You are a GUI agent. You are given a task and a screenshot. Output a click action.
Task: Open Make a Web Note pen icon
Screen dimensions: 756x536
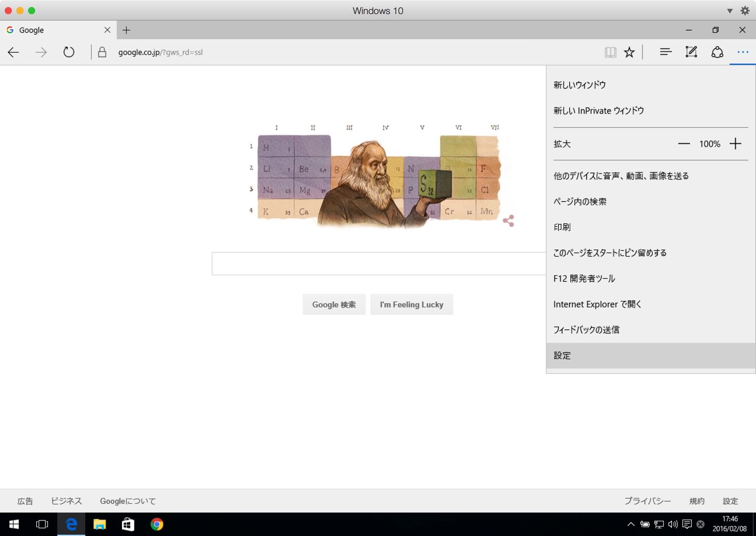pyautogui.click(x=691, y=52)
